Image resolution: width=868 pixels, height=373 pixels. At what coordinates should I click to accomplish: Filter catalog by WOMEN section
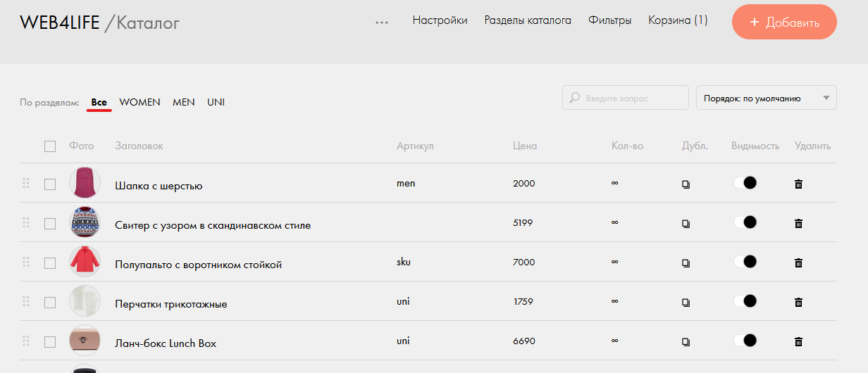[139, 103]
